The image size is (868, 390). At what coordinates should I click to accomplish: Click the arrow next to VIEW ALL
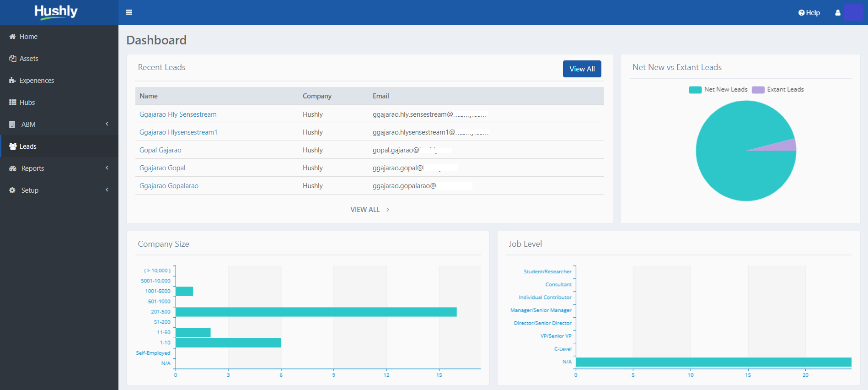click(x=388, y=210)
